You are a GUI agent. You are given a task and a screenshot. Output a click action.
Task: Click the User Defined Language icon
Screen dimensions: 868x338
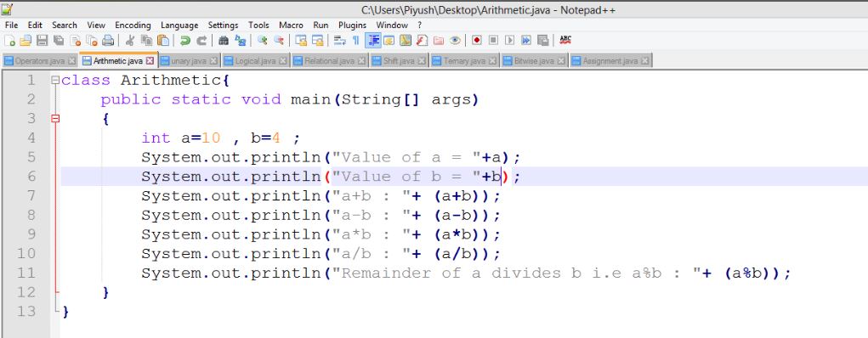(x=389, y=41)
